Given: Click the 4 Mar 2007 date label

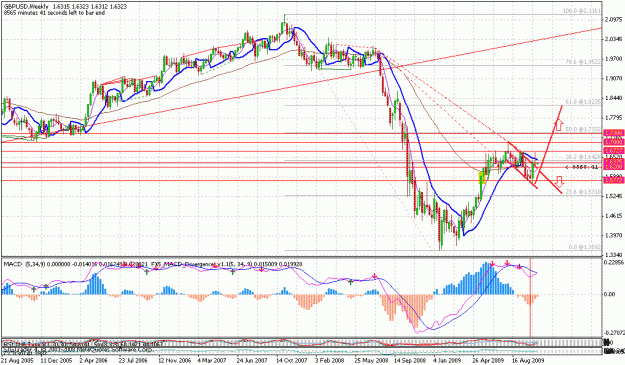Looking at the screenshot, I should [x=211, y=360].
